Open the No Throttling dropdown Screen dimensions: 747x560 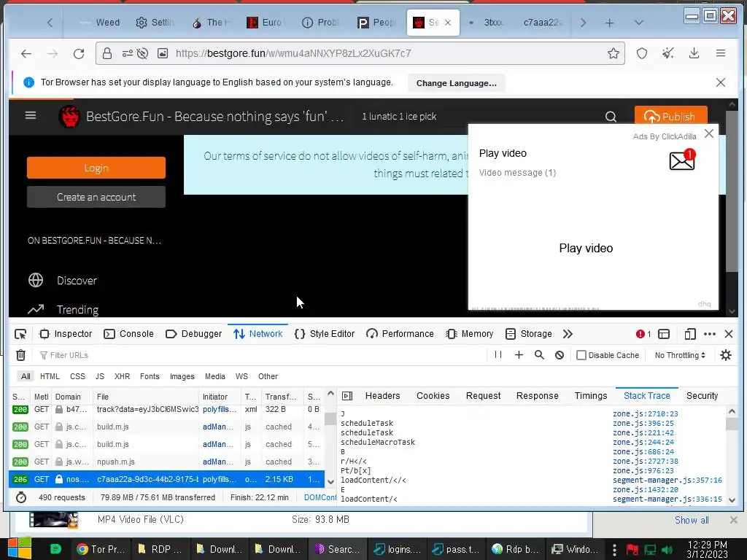[680, 355]
